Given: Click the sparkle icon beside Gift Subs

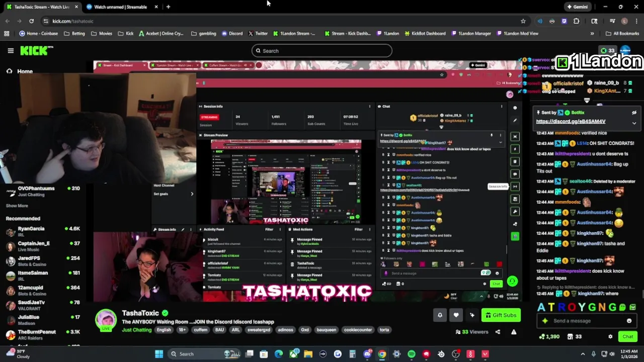Looking at the screenshot, I should [472, 315].
